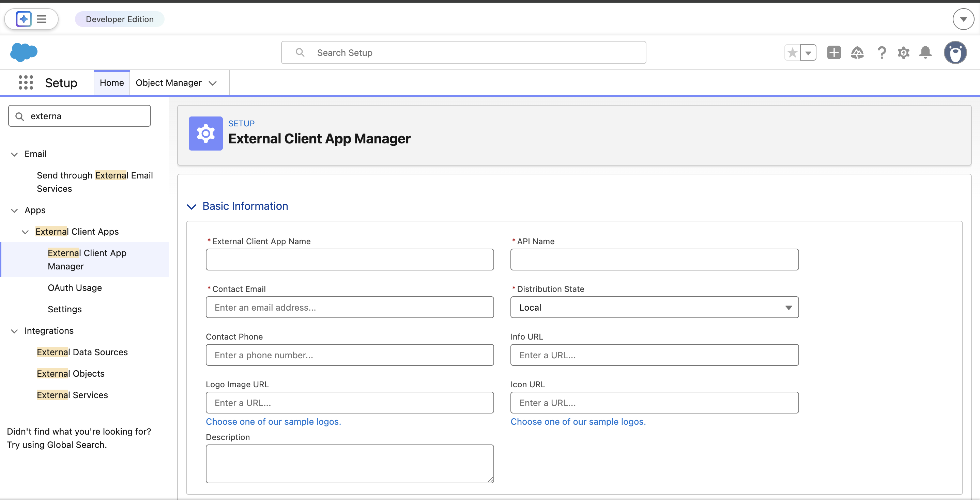This screenshot has width=980, height=500.
Task: Switch to the Home tab
Action: [x=111, y=82]
